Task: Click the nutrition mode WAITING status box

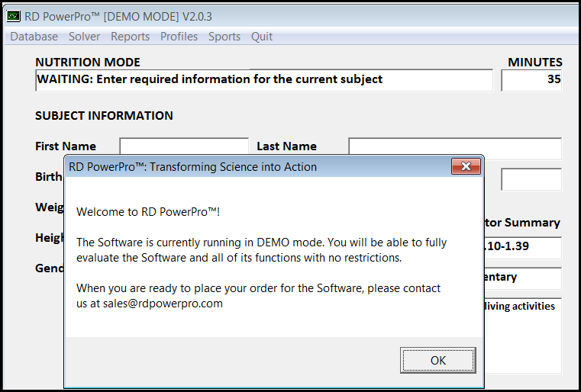Action: point(264,80)
